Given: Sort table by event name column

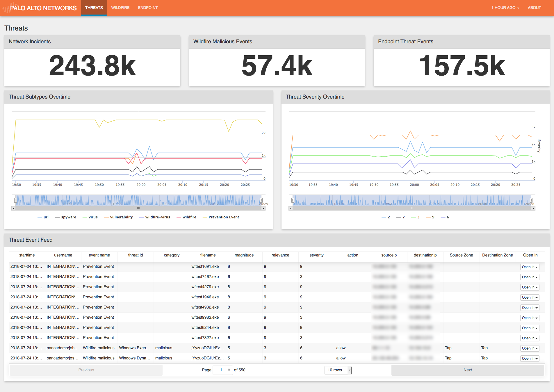Looking at the screenshot, I should point(99,255).
